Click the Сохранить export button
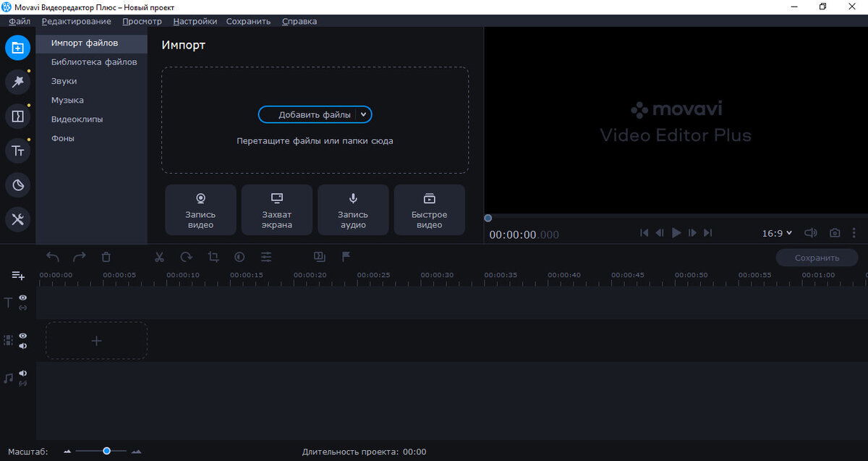This screenshot has width=868, height=461. click(817, 258)
